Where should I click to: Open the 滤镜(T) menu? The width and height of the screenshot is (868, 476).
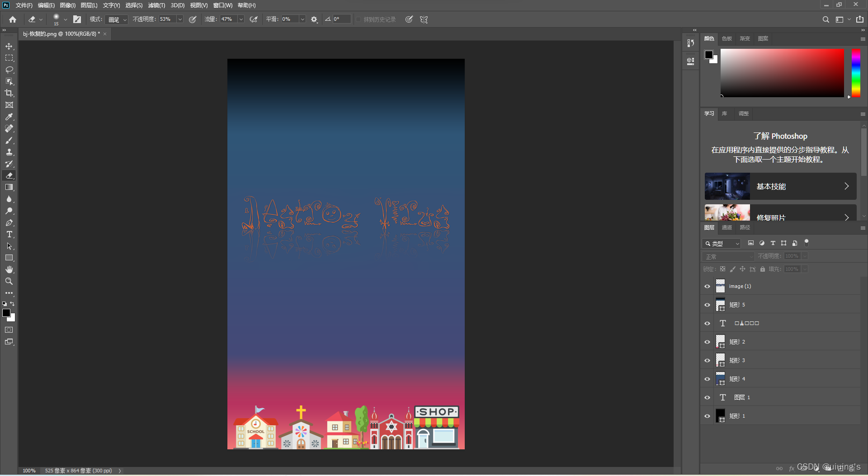(156, 5)
